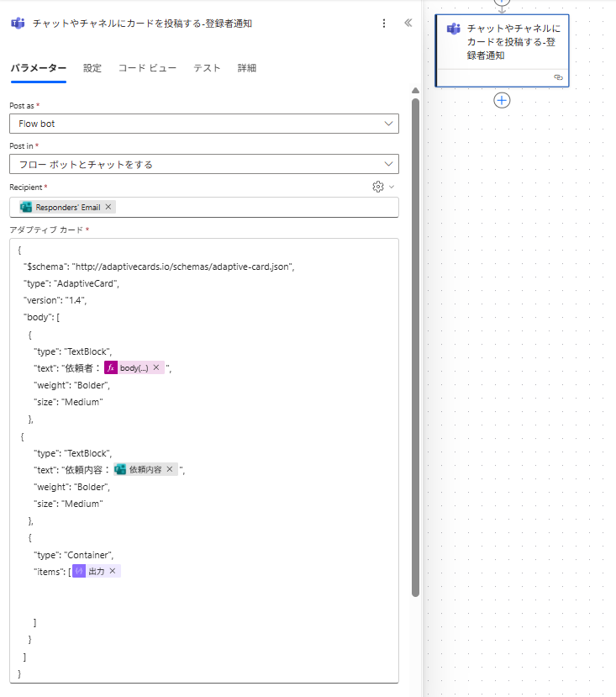Click the plus button to add a step
Screen dimensions: 616x697
(x=502, y=100)
